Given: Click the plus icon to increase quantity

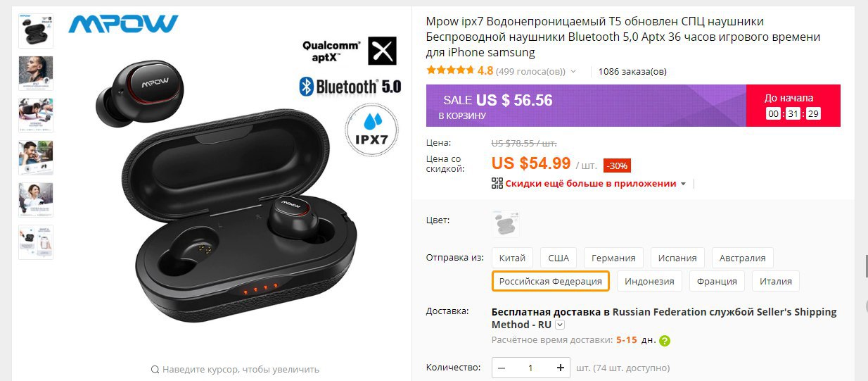Looking at the screenshot, I should coord(561,368).
